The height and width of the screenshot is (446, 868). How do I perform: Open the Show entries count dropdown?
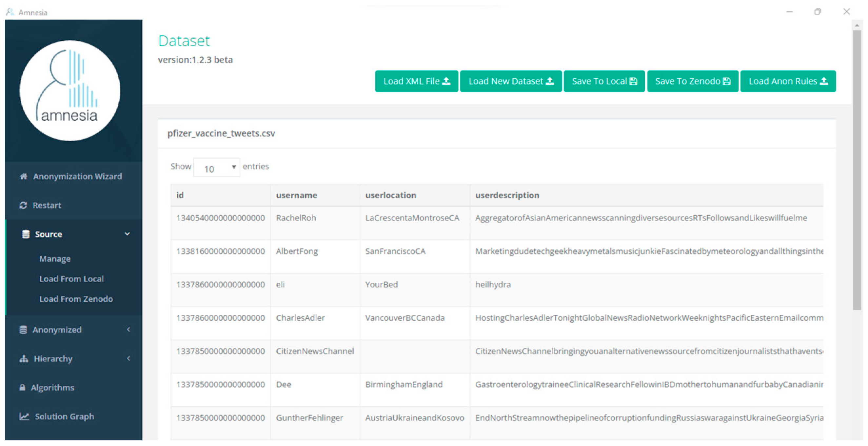coord(217,168)
